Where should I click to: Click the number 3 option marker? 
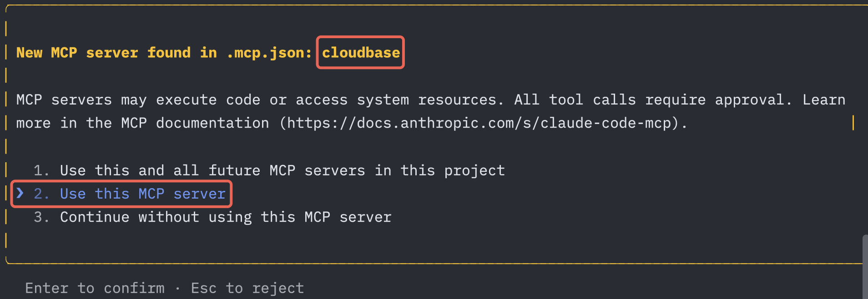tap(41, 217)
